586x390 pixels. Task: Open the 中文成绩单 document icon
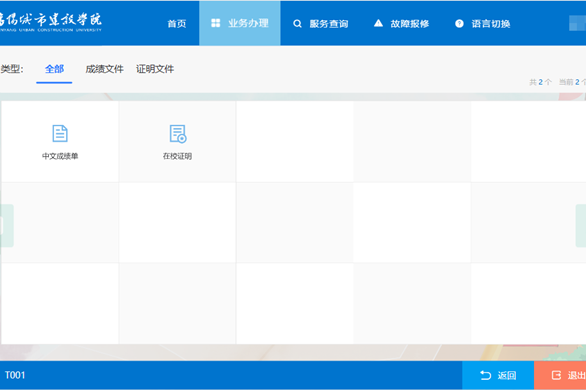point(60,133)
